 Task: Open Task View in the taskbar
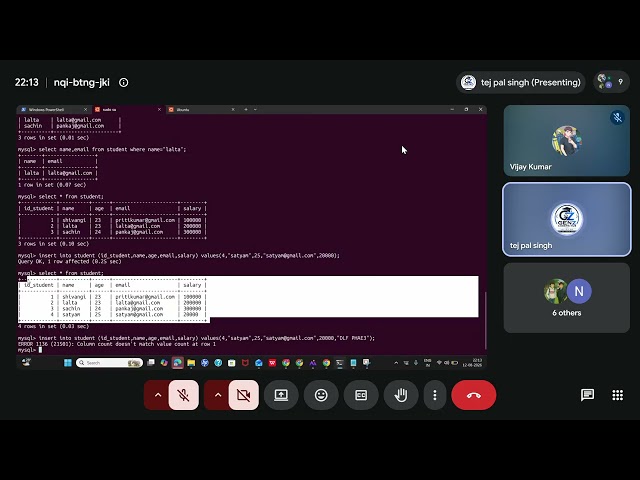[x=151, y=362]
